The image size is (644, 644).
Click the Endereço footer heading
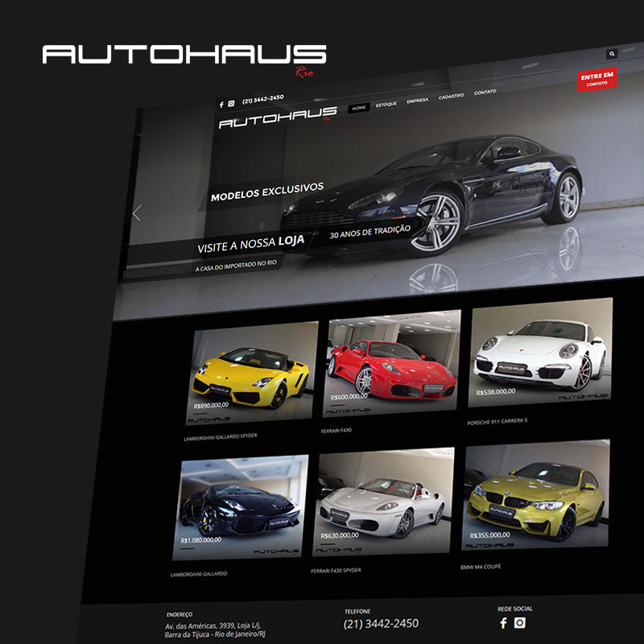click(x=180, y=614)
